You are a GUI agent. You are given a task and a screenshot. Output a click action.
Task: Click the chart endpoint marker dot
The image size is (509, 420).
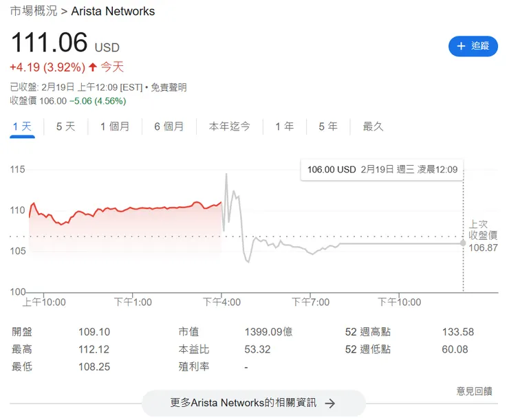pos(463,243)
